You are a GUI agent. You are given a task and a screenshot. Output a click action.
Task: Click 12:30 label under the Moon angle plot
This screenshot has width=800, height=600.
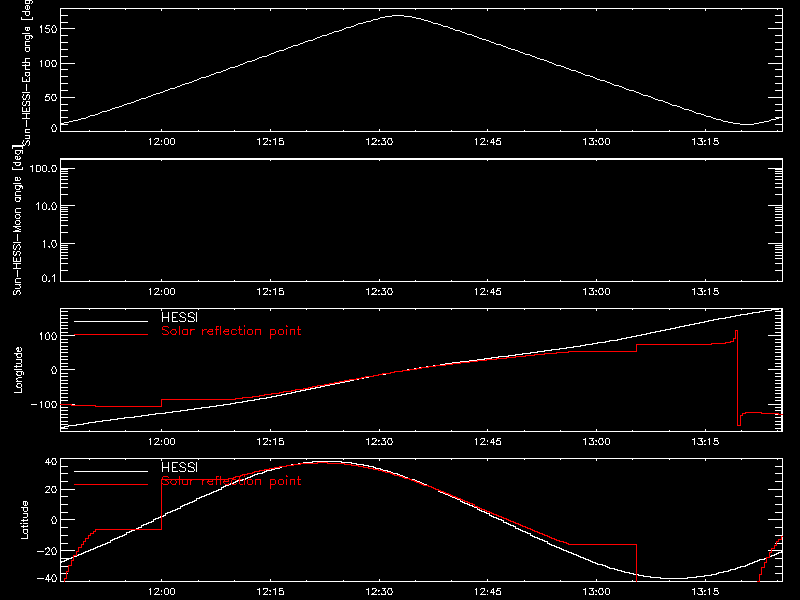[x=379, y=292]
